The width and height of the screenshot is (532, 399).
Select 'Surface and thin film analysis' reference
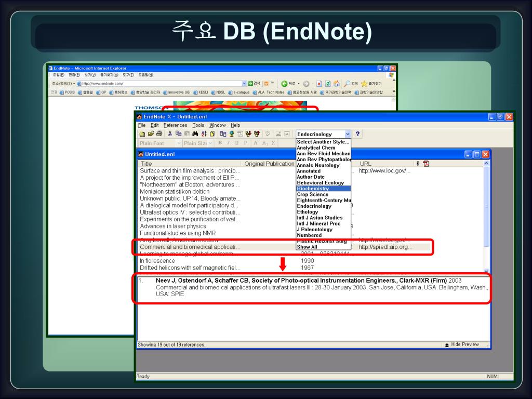click(190, 170)
